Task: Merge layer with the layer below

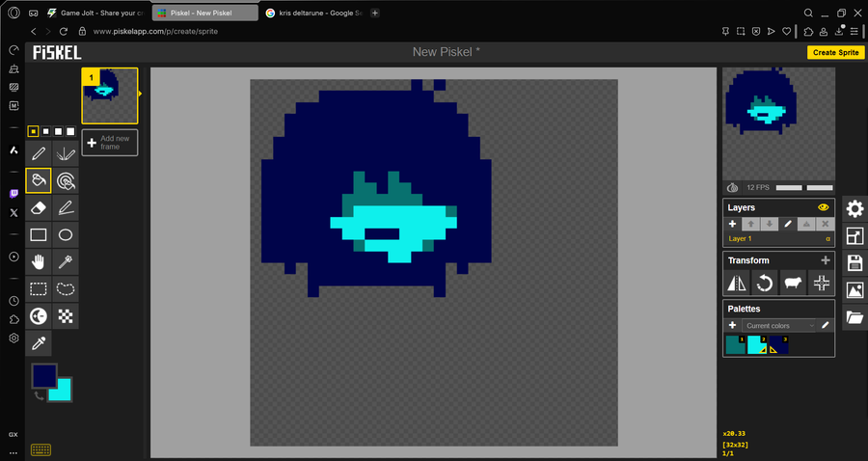Action: pos(806,224)
